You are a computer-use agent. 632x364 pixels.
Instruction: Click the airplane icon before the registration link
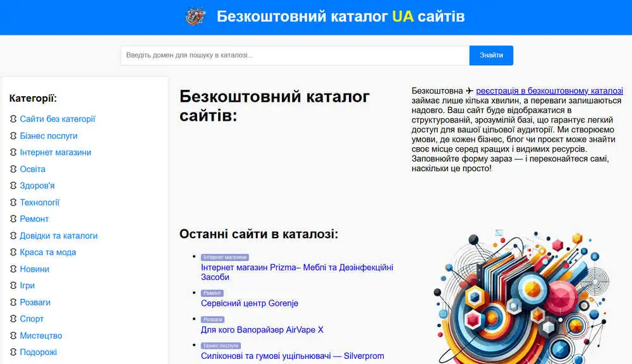coord(470,91)
